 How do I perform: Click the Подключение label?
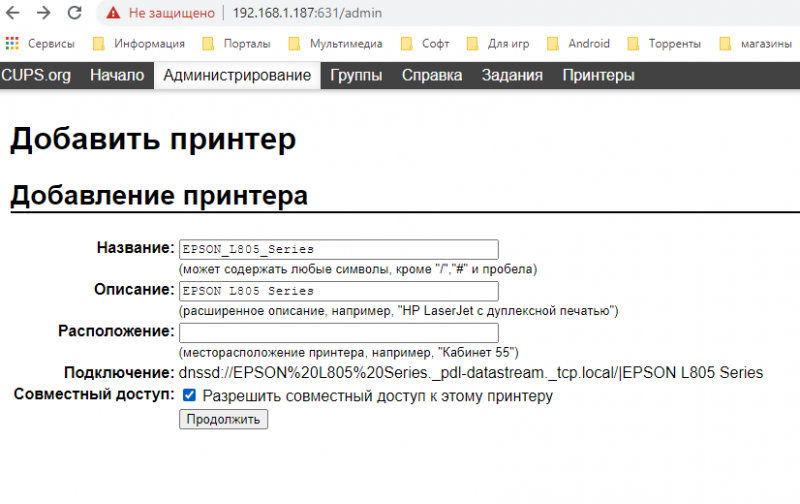(119, 373)
